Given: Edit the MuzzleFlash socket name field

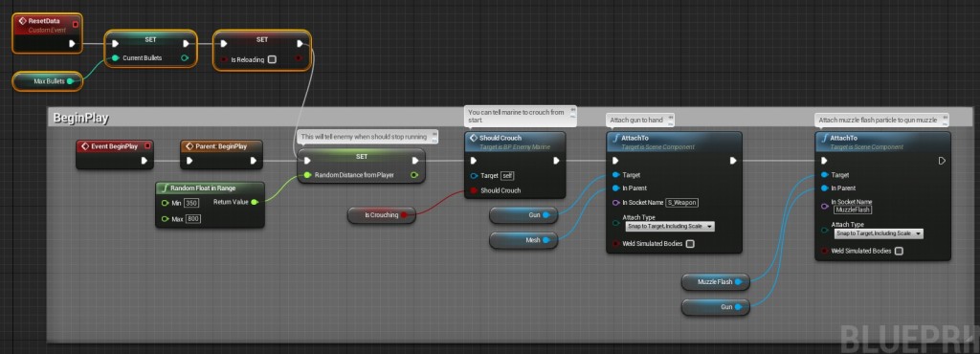Looking at the screenshot, I should 853,210.
